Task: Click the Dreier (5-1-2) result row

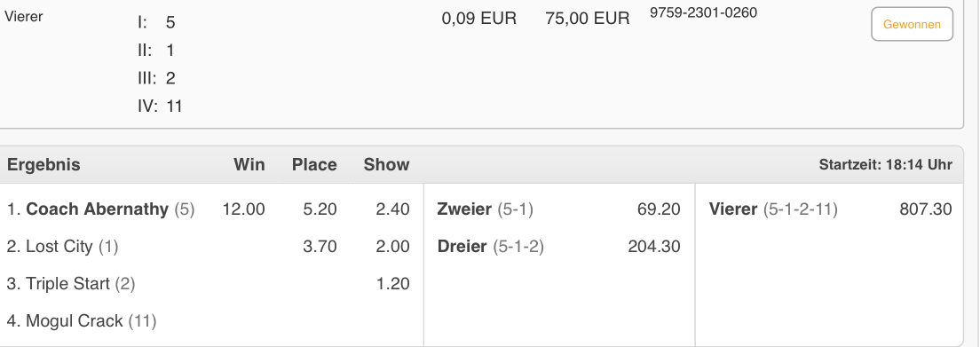Action: [x=558, y=247]
